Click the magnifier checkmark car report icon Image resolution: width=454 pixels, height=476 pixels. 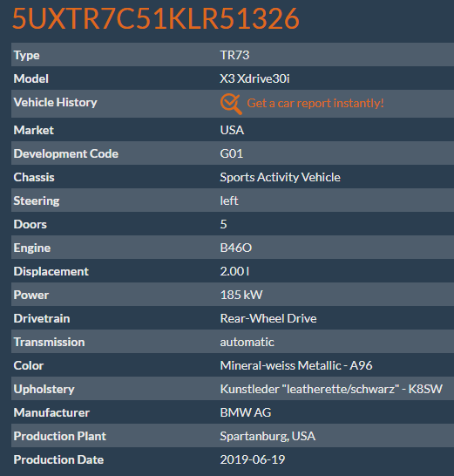pyautogui.click(x=231, y=104)
